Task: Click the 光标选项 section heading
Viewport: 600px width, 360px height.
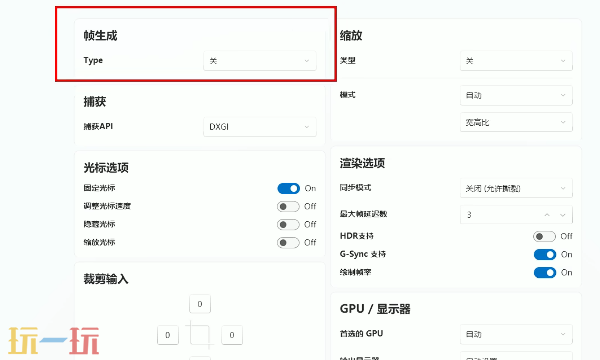Action: pos(106,168)
